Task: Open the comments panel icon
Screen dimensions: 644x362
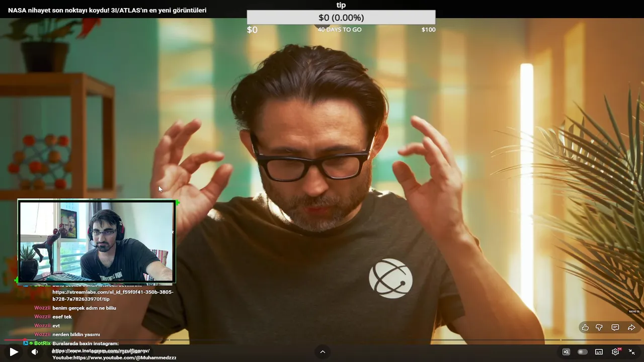Action: tap(615, 327)
